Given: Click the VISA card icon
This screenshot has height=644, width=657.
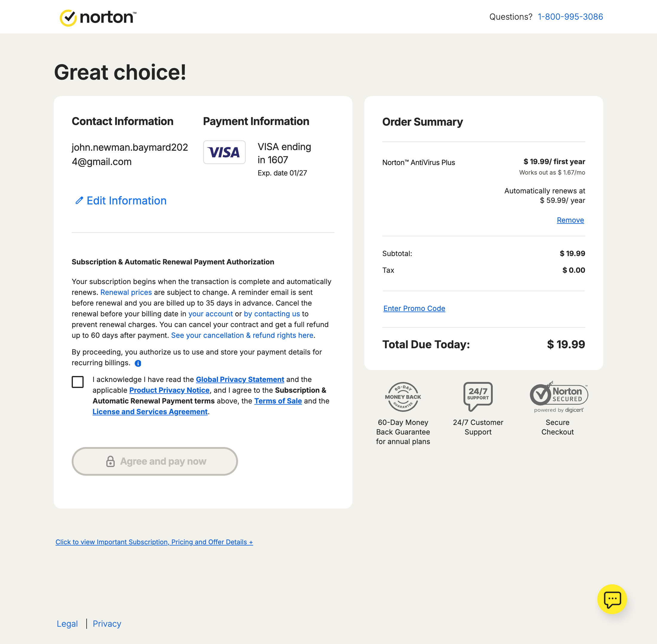Looking at the screenshot, I should pos(224,152).
